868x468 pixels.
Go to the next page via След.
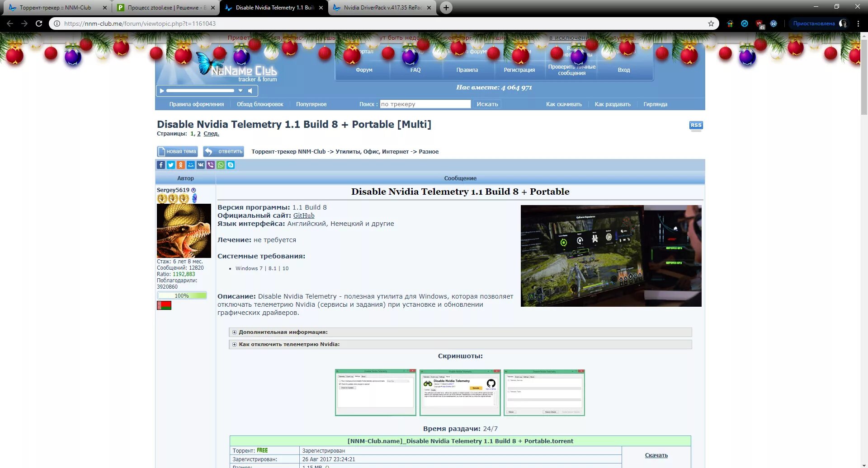pos(211,134)
